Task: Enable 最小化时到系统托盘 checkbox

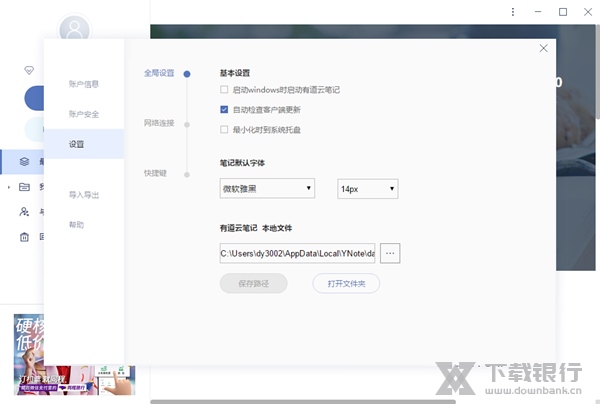Action: [224, 129]
